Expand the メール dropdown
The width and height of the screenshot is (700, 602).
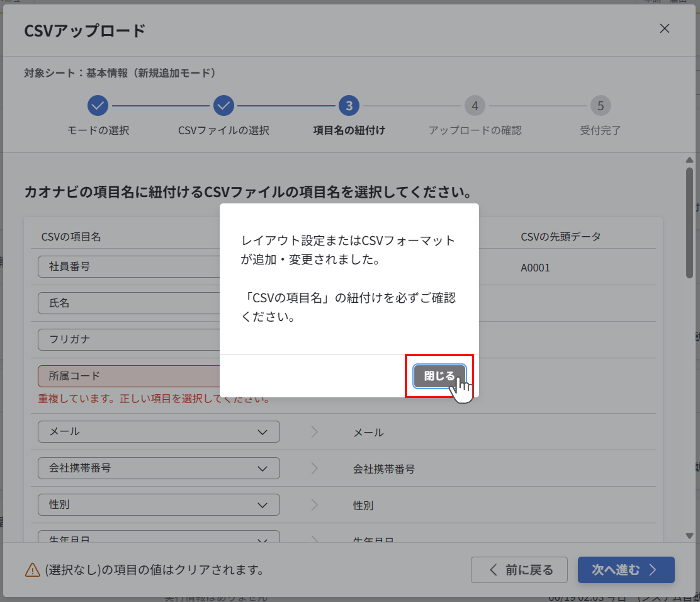(x=159, y=432)
